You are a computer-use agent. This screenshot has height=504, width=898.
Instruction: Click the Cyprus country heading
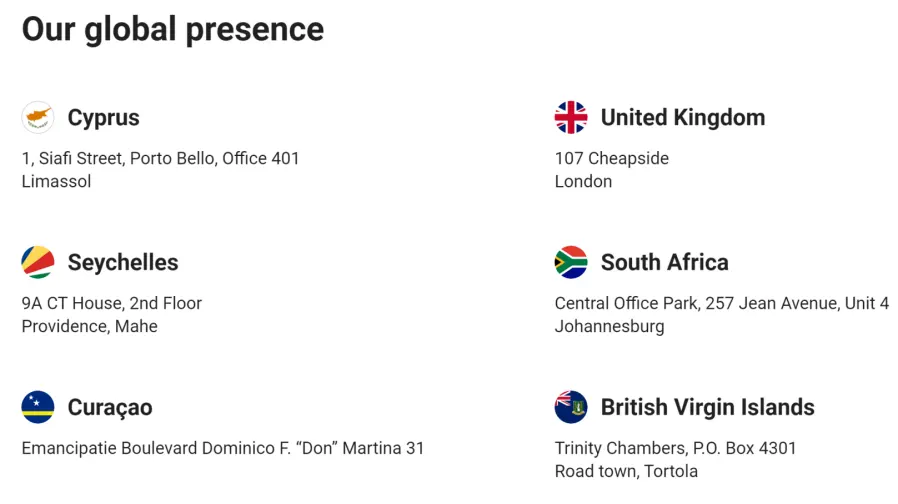(x=104, y=119)
